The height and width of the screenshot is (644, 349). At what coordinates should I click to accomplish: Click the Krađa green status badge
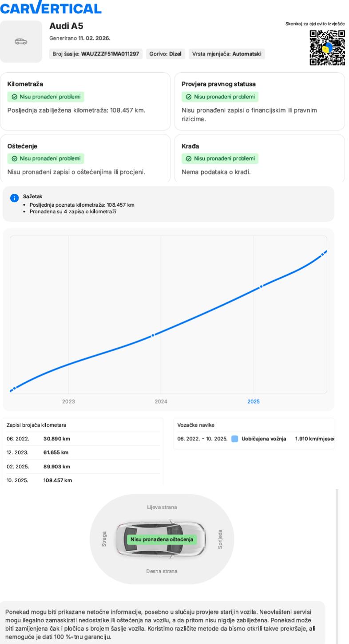(x=220, y=158)
